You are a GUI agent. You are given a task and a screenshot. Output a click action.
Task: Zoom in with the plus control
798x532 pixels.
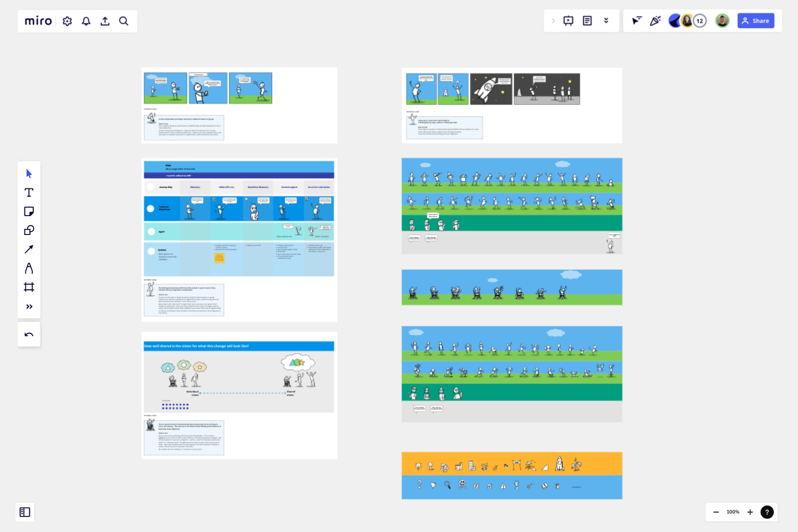point(750,512)
